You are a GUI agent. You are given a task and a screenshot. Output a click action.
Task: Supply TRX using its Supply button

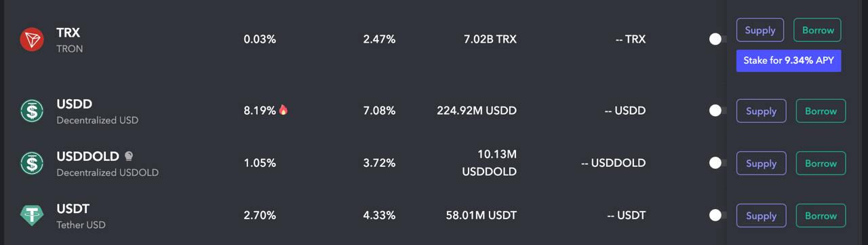[x=760, y=30]
